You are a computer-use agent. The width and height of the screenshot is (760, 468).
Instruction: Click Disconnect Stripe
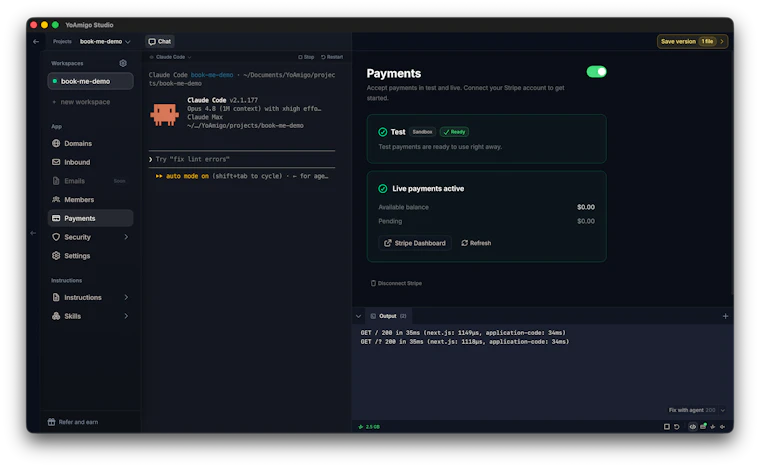[396, 283]
